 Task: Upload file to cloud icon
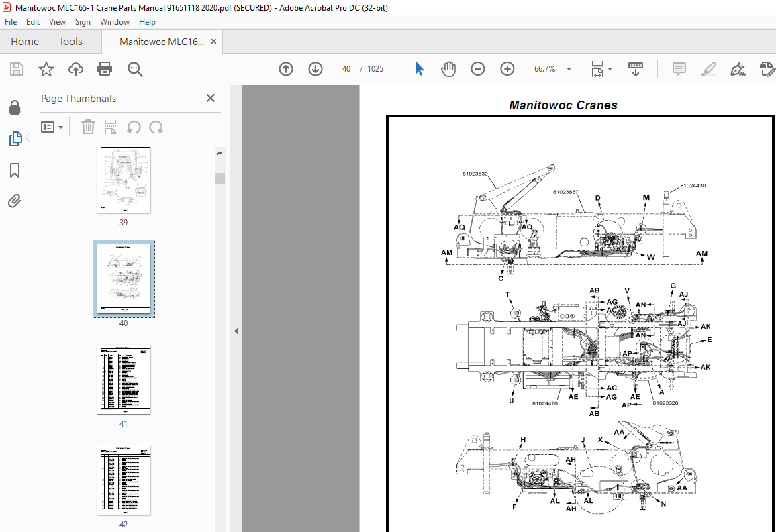click(x=76, y=69)
